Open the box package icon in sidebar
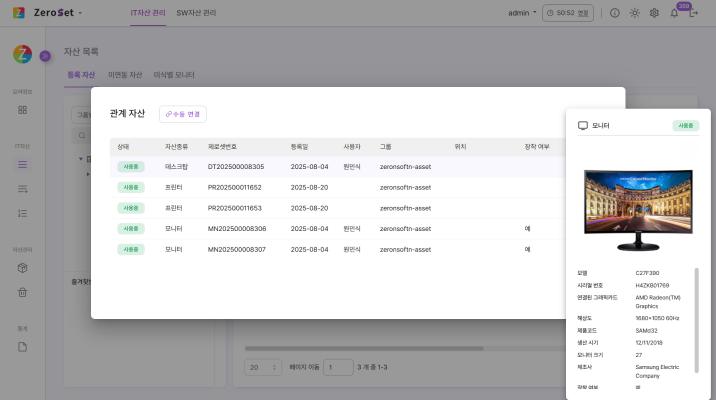Screen dimensions: 716x400 coord(22,268)
